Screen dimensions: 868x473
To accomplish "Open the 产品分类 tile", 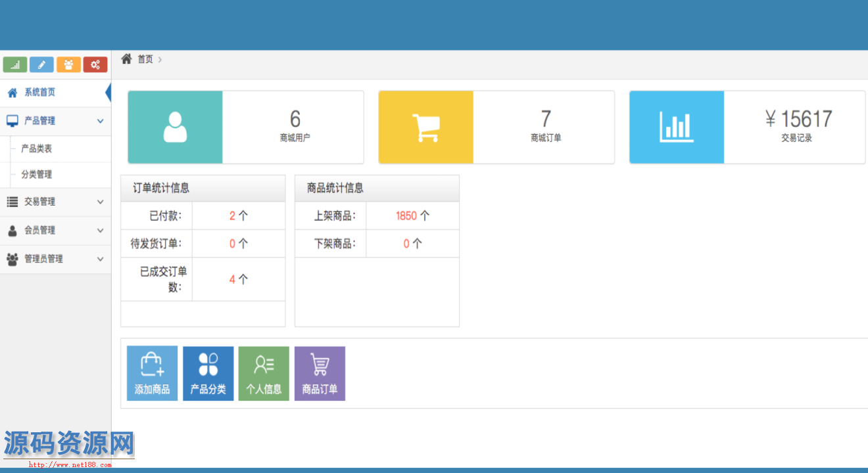I will click(208, 373).
